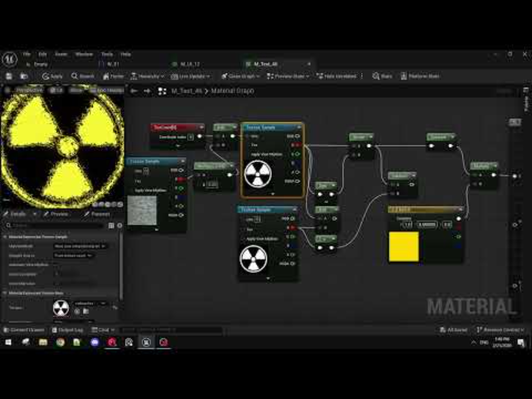
Task: Open the Live Update dropdown
Action: (190, 76)
